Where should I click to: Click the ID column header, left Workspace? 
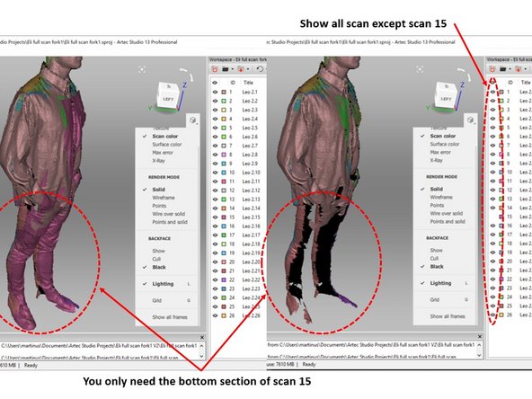click(x=233, y=83)
